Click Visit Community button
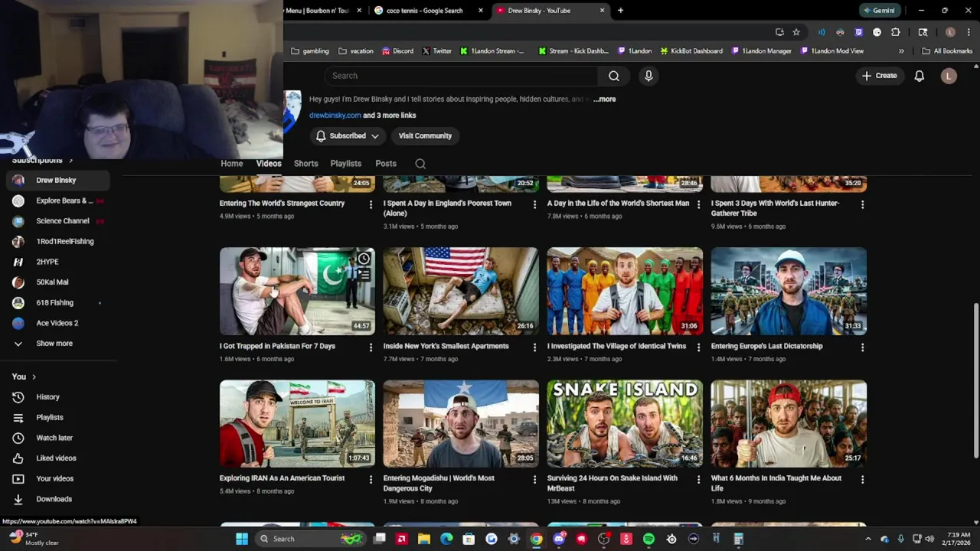Viewport: 980px width, 551px height. point(425,136)
